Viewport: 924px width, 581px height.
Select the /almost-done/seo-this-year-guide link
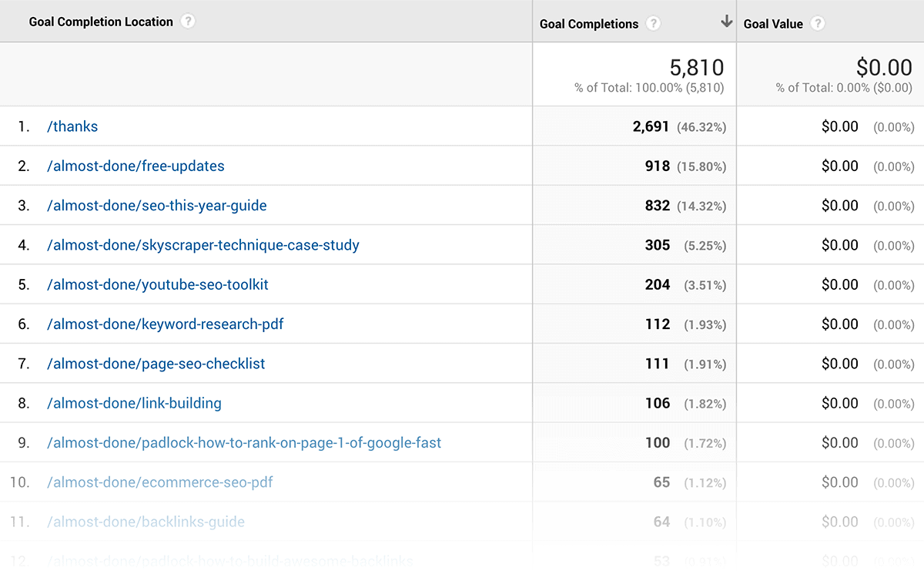coord(157,205)
